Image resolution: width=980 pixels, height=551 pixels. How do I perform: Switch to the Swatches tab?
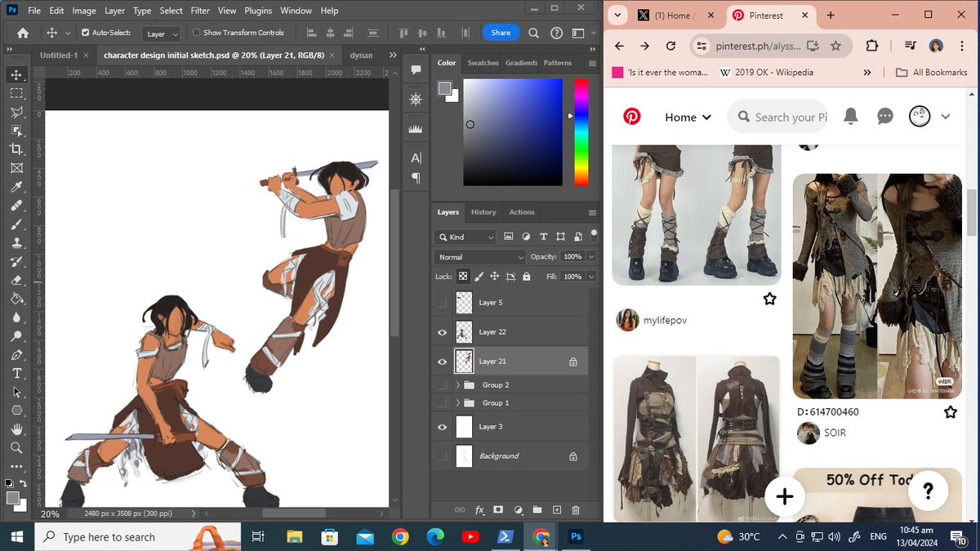tap(483, 63)
